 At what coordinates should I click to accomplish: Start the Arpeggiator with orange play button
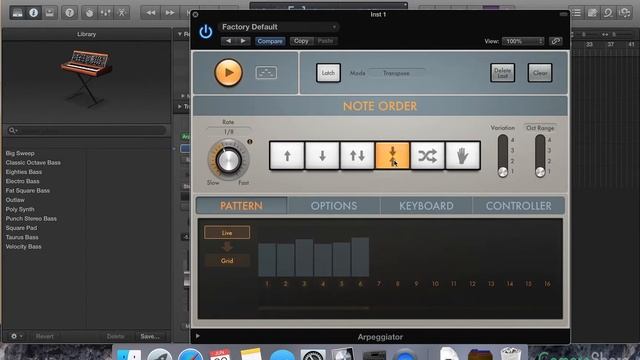(229, 73)
